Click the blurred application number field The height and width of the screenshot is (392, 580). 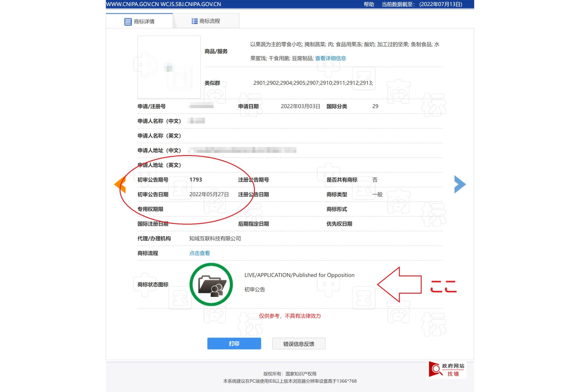coord(201,106)
